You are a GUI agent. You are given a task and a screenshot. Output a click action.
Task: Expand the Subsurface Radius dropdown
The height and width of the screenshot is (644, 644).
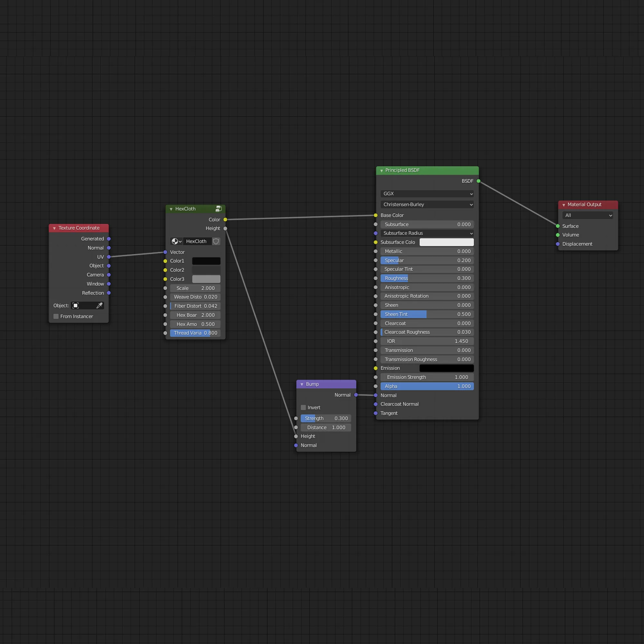point(427,233)
